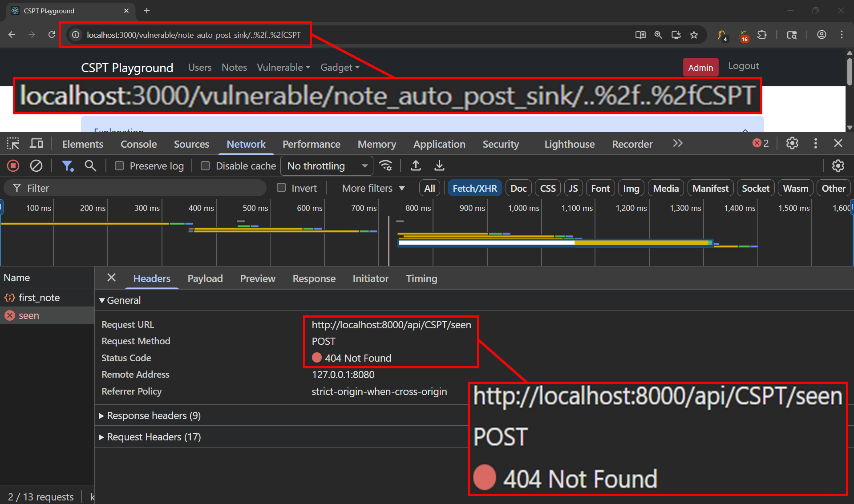Stop recording network log
This screenshot has height=504, width=854.
pos(13,166)
